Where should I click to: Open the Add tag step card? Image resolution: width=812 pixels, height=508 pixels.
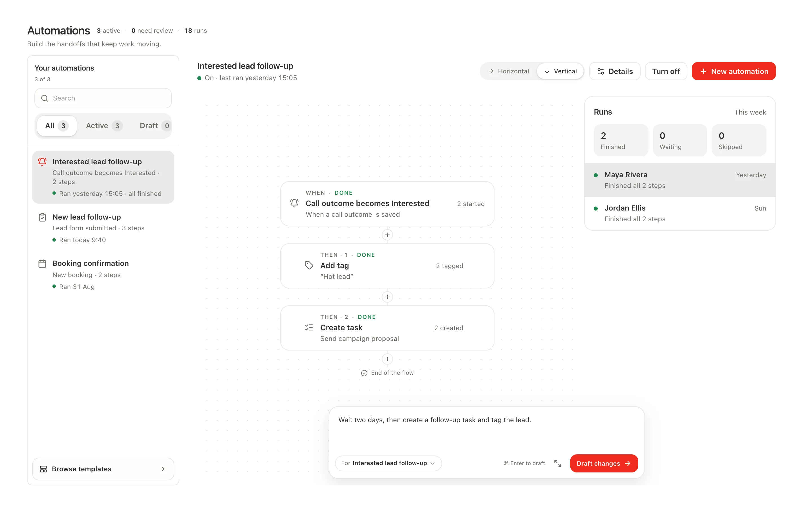pos(387,266)
